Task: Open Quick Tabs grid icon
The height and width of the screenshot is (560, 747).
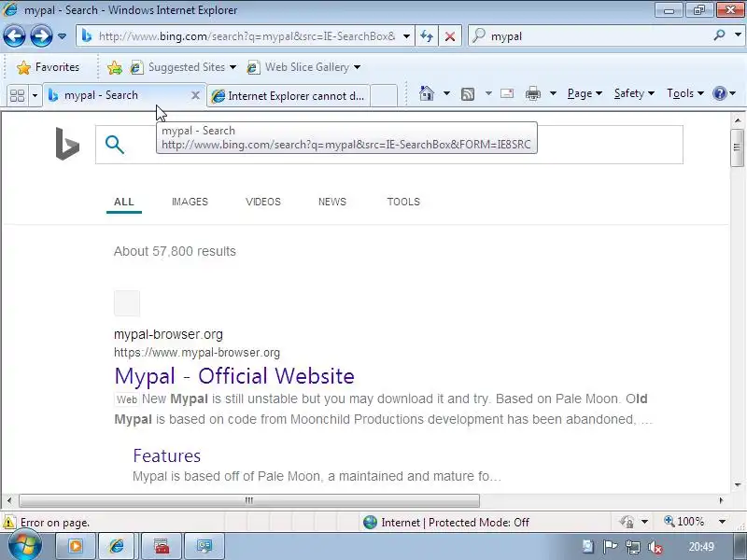Action: pyautogui.click(x=17, y=96)
